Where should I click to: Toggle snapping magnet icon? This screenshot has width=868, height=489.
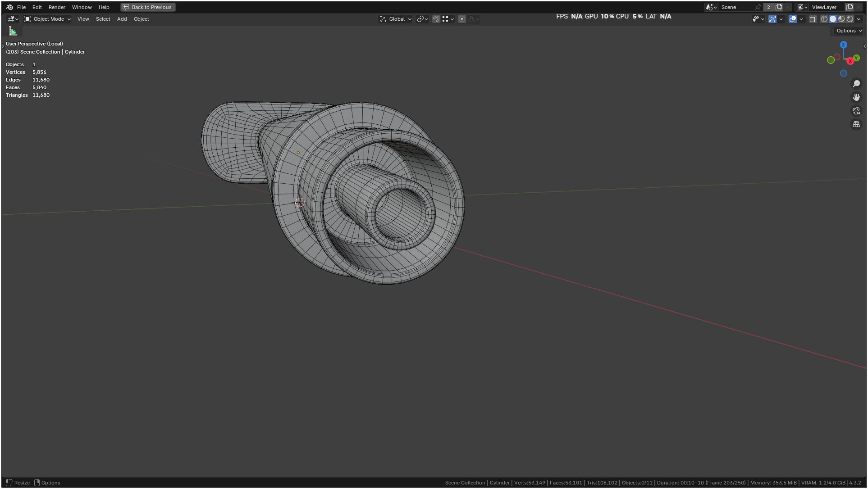click(x=436, y=19)
